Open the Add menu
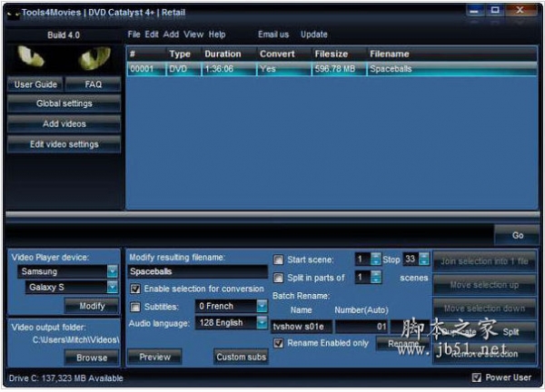545x392 pixels. 171,34
